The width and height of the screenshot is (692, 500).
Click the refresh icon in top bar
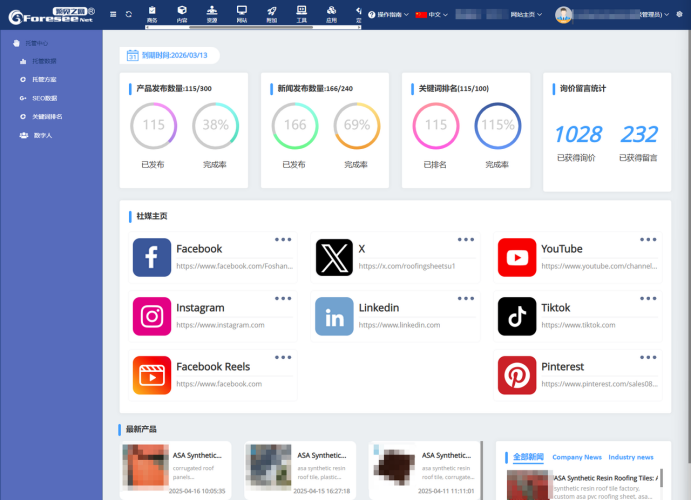(x=127, y=14)
